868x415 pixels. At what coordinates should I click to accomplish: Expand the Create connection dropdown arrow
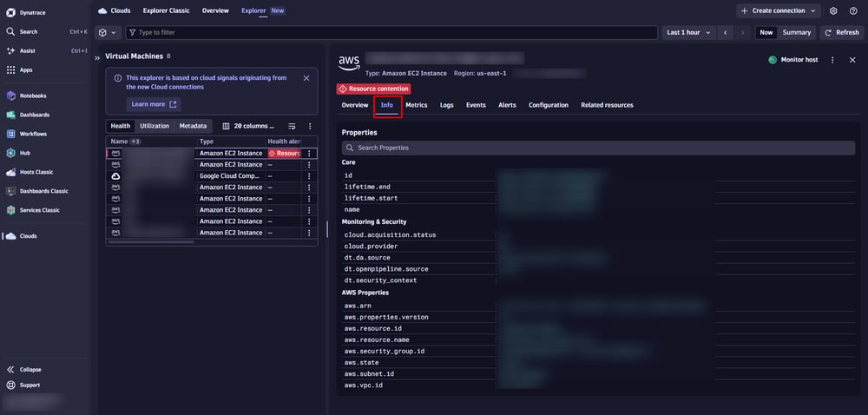coord(812,10)
